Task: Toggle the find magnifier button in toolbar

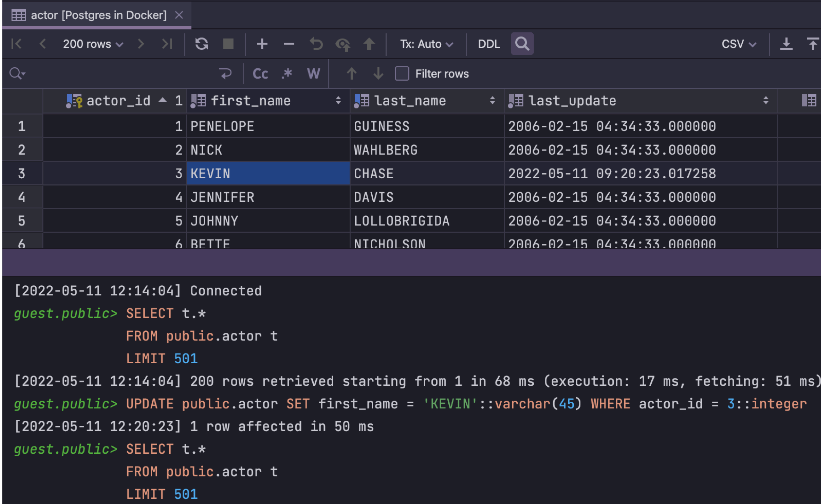Action: tap(522, 44)
